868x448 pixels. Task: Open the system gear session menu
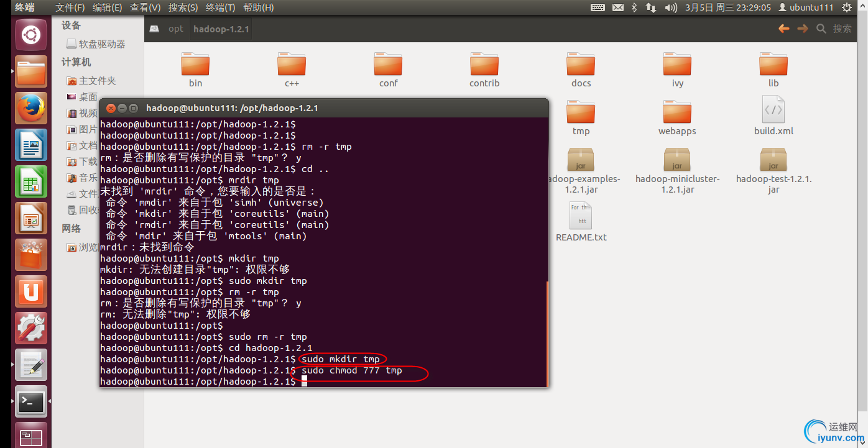(847, 7)
